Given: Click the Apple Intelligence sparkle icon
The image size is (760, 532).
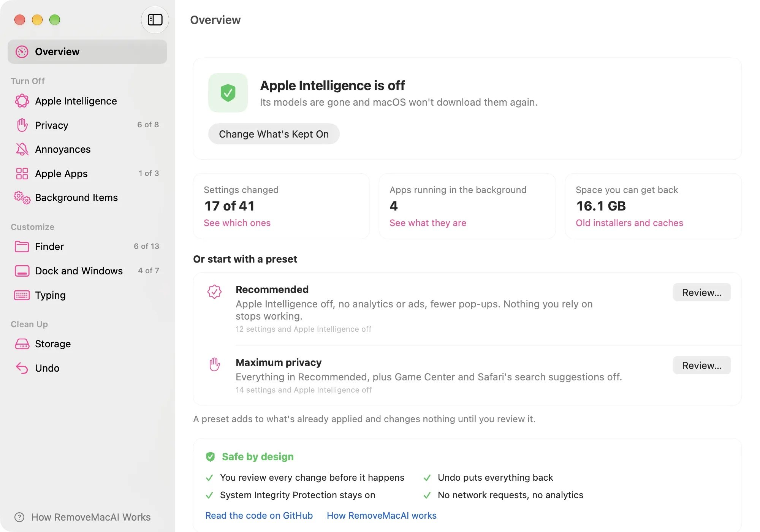Looking at the screenshot, I should click(22, 101).
